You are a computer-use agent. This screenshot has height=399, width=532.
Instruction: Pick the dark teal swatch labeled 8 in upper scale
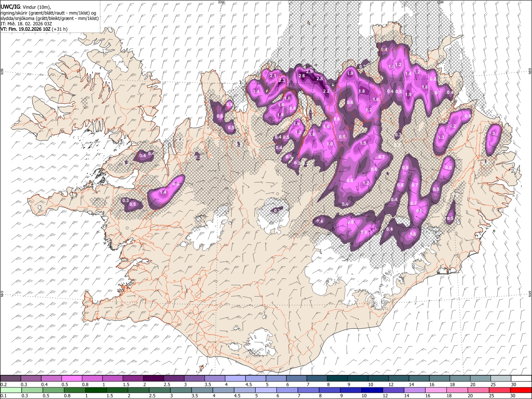(x=337, y=379)
